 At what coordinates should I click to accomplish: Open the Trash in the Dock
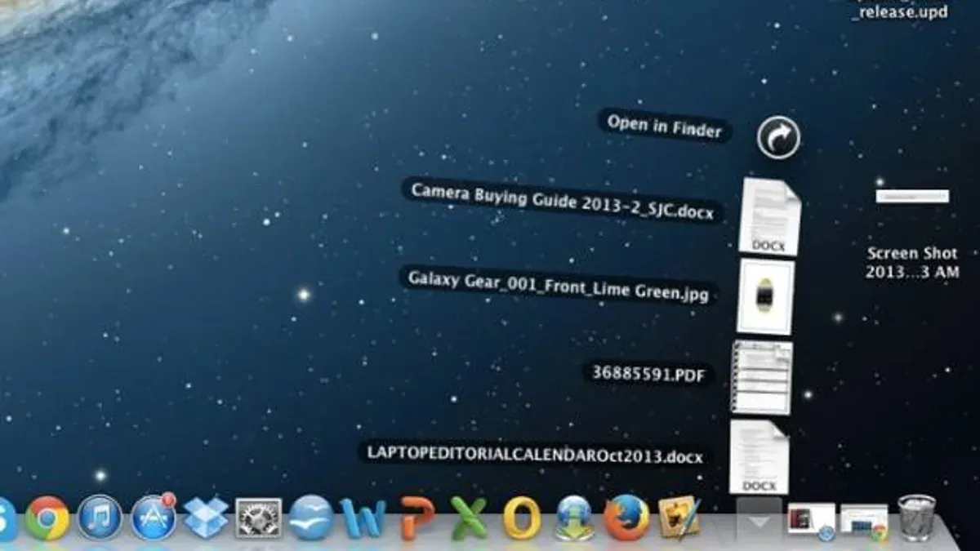[x=916, y=518]
